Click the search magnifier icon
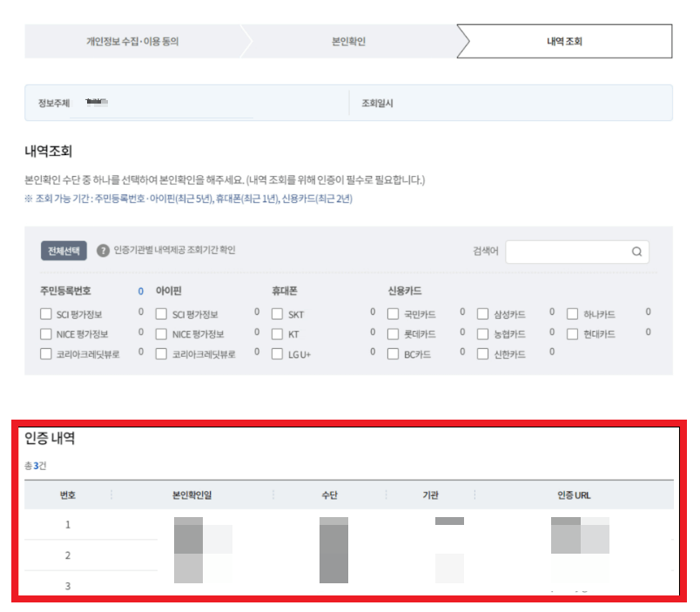The height and width of the screenshot is (612, 700). 637,252
